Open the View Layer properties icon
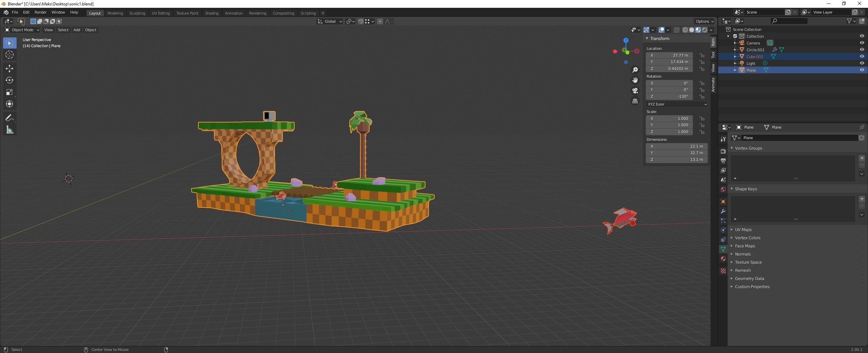This screenshot has height=353, width=868. [723, 170]
